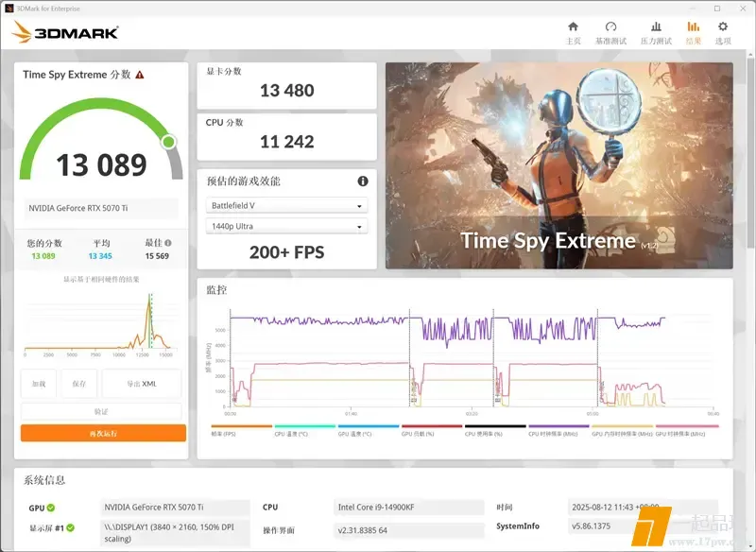This screenshot has width=756, height=552.
Task: Click the green check icon next to 显示屏 #1
Action: tap(70, 527)
